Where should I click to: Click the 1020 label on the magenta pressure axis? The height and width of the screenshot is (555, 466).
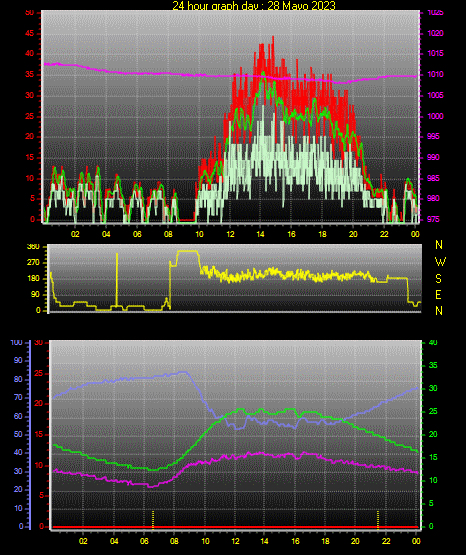436,33
